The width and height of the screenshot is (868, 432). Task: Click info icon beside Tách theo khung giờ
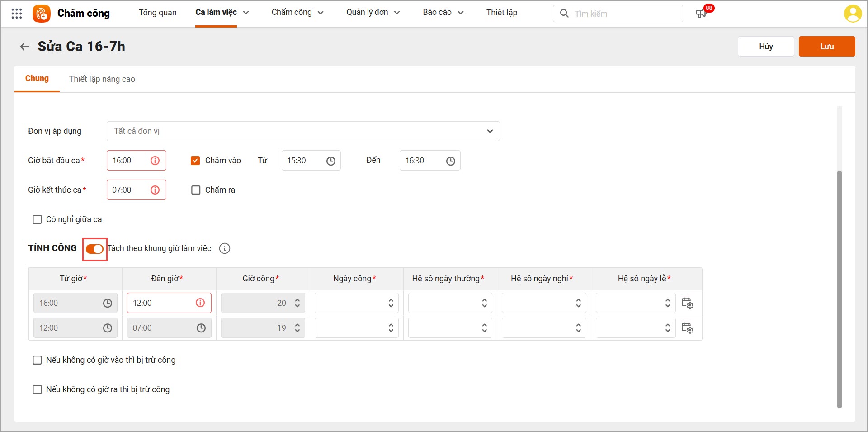tap(225, 248)
